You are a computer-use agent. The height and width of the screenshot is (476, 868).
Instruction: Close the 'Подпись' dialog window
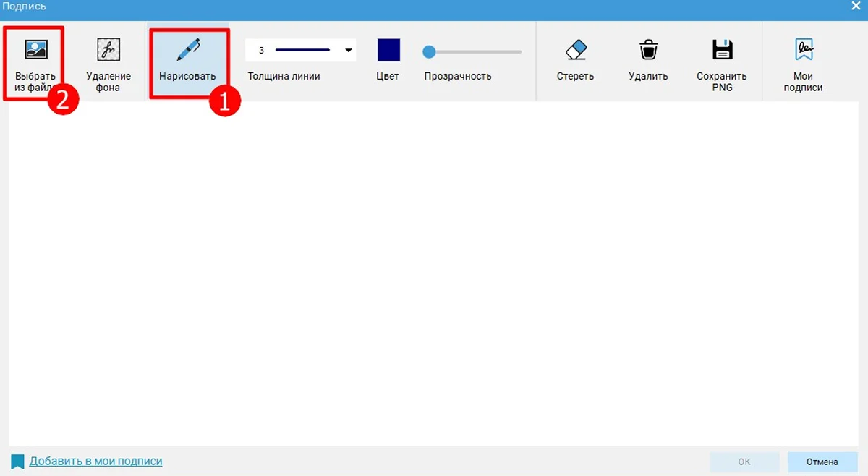(855, 6)
